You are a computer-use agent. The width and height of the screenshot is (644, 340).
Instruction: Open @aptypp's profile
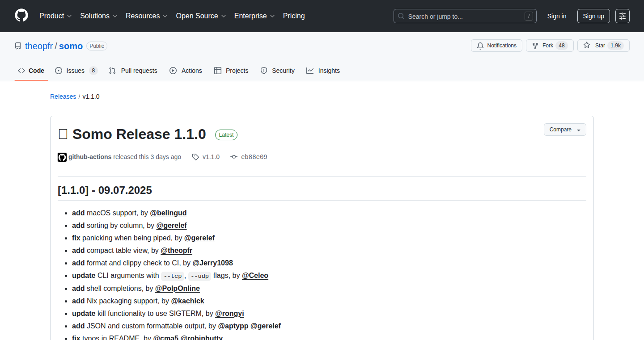pos(233,326)
